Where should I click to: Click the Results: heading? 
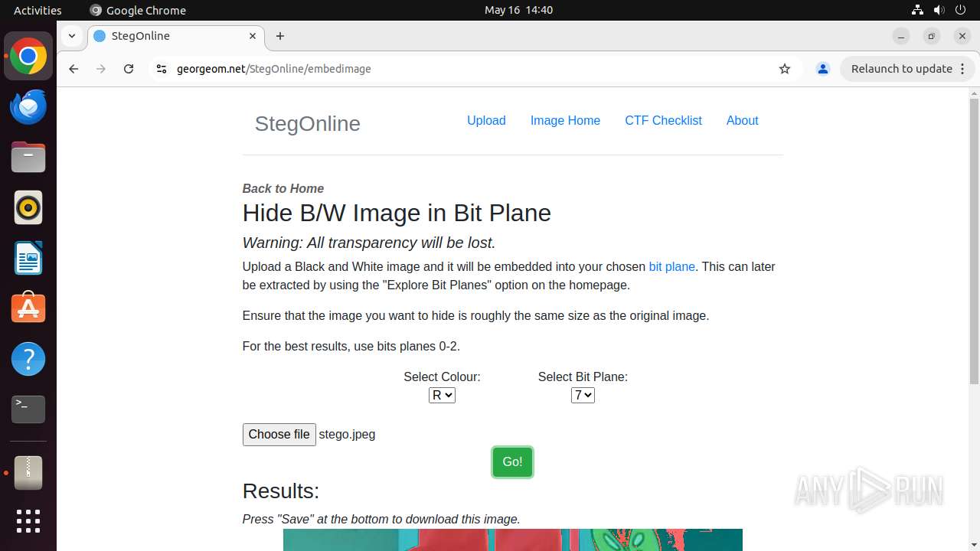click(x=280, y=491)
